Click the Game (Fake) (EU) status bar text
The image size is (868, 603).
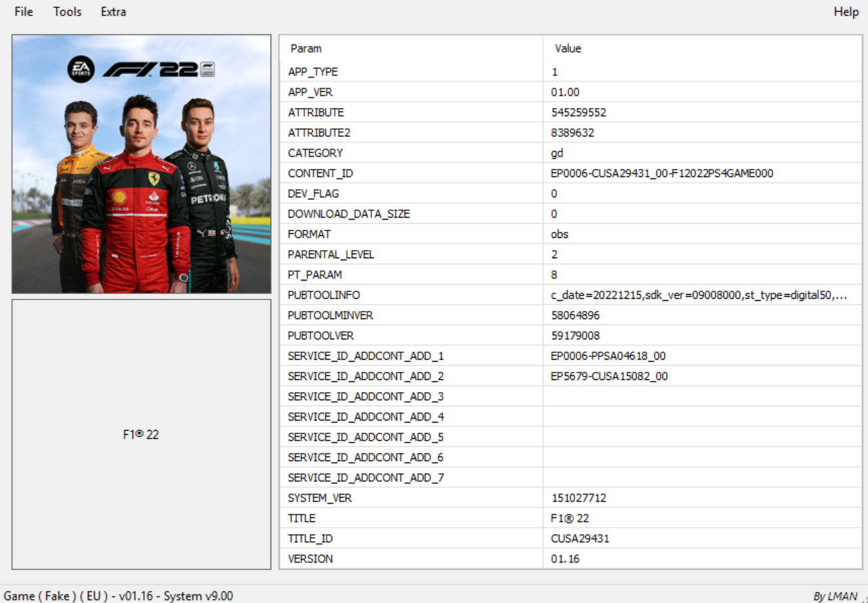click(118, 596)
